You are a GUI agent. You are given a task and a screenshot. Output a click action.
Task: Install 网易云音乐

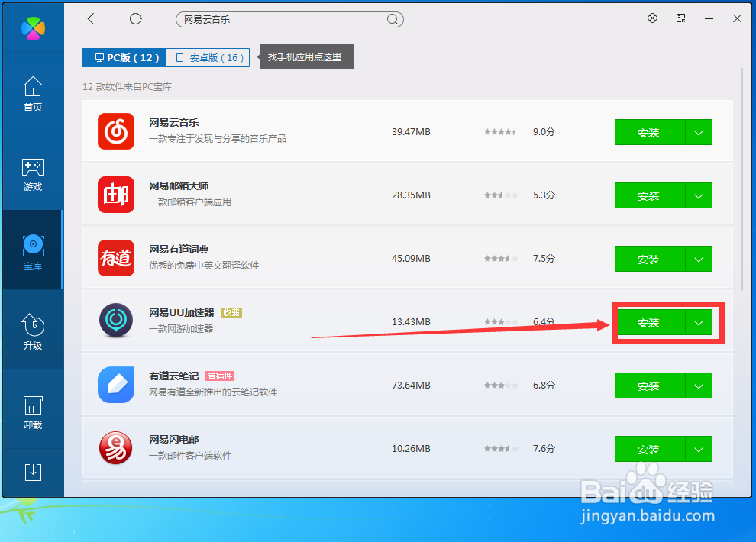(x=649, y=132)
